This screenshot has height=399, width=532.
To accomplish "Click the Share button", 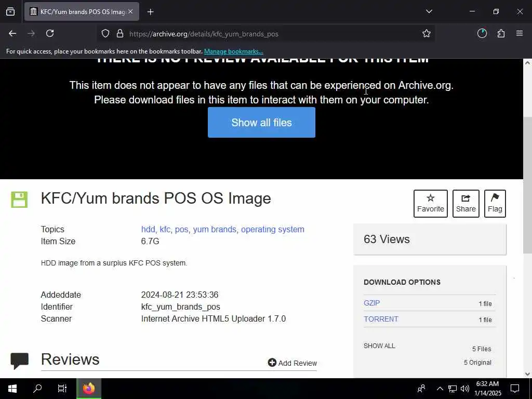I will (x=466, y=204).
